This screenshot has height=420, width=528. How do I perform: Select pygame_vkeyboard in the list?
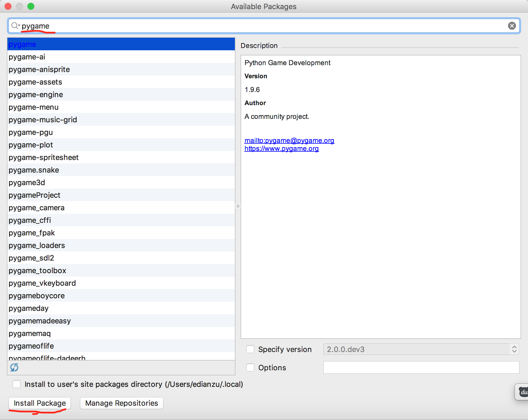(121, 283)
